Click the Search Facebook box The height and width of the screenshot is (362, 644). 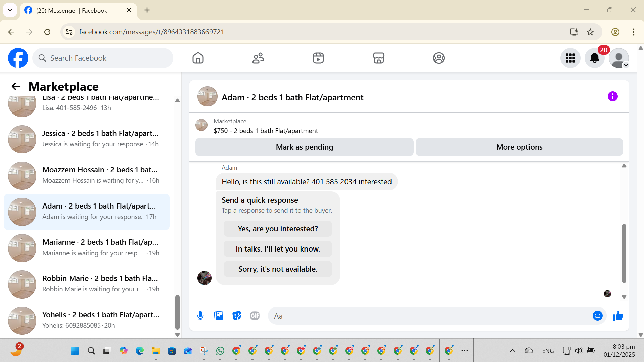103,58
